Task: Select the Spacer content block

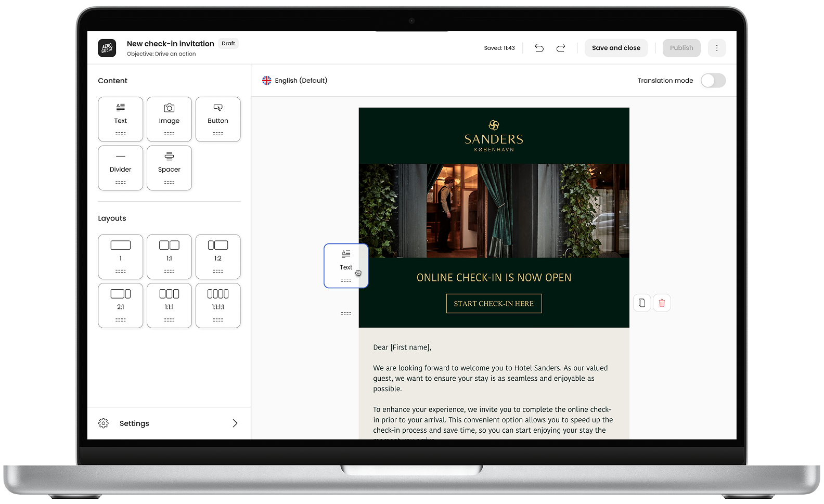Action: point(169,168)
